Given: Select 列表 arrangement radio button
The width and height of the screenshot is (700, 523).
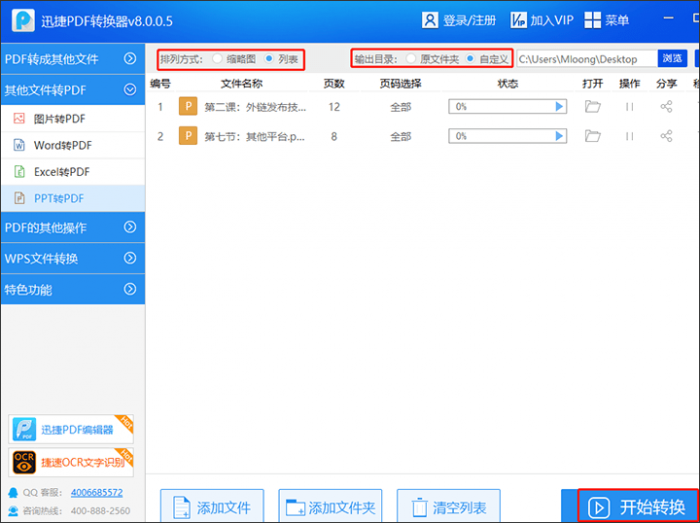Looking at the screenshot, I should pos(269,59).
